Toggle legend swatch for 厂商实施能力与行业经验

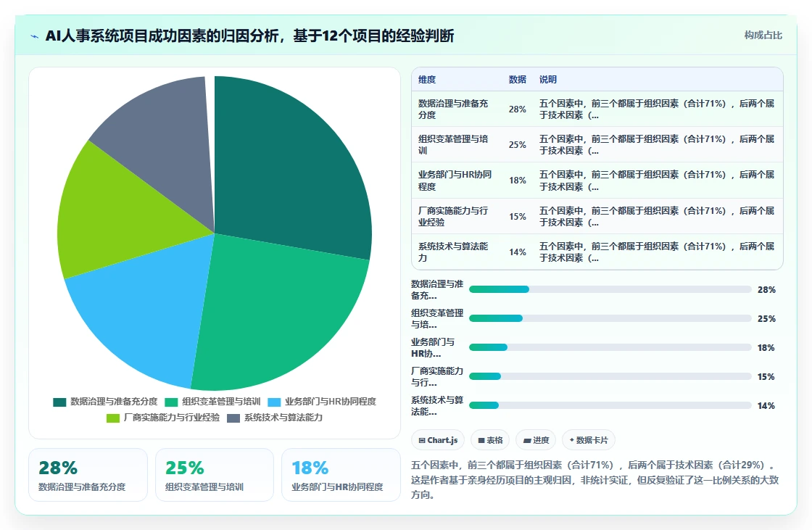click(x=113, y=418)
